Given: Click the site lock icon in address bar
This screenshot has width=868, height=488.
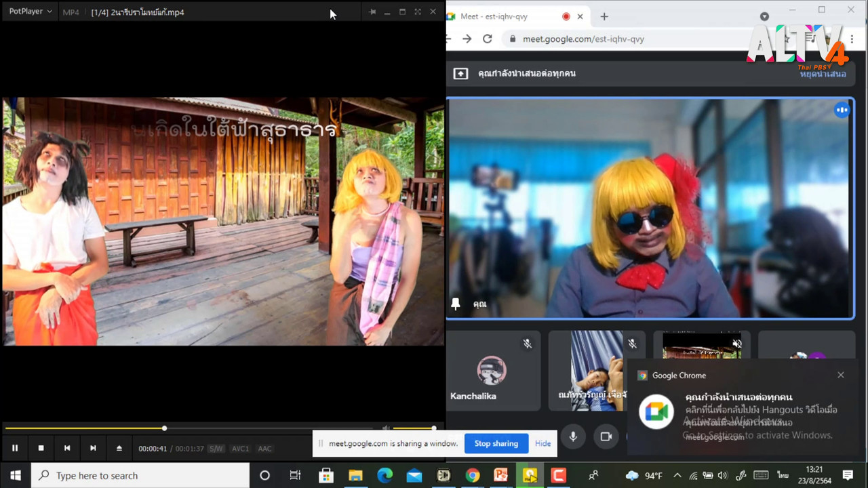Looking at the screenshot, I should coord(513,39).
